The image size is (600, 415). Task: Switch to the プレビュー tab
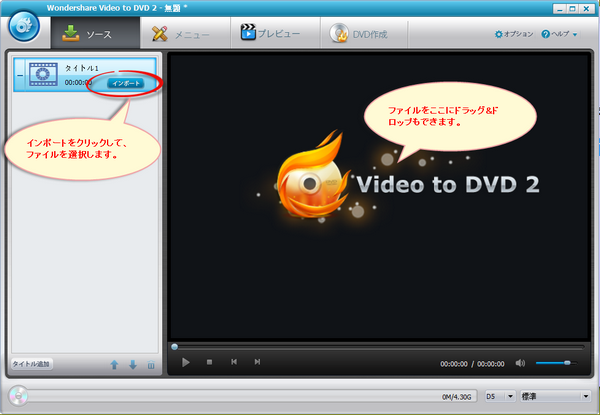pyautogui.click(x=275, y=34)
